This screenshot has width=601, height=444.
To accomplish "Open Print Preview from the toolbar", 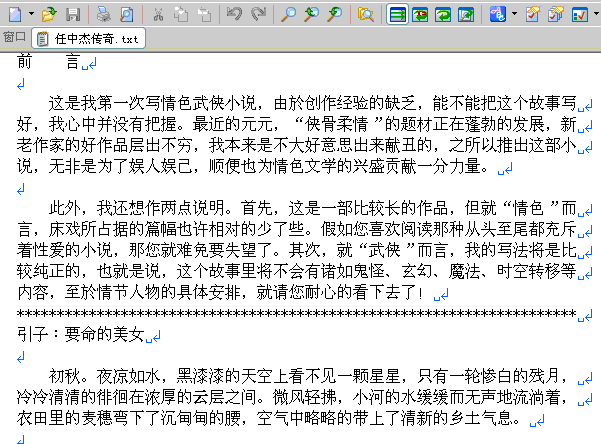I will pos(126,15).
